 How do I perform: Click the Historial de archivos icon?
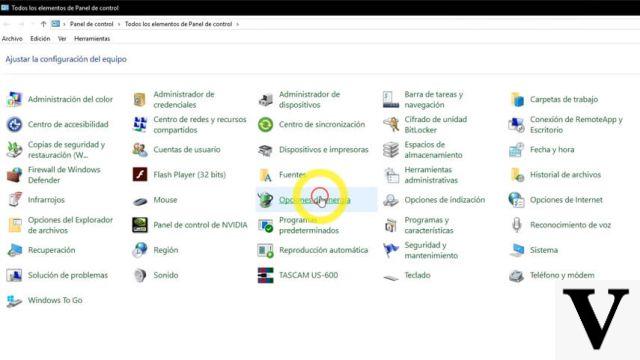517,175
